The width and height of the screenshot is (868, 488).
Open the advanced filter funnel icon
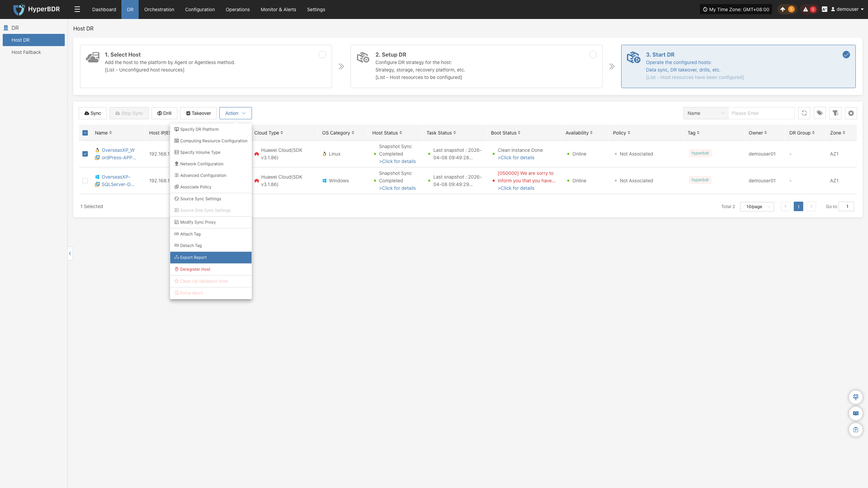[835, 113]
